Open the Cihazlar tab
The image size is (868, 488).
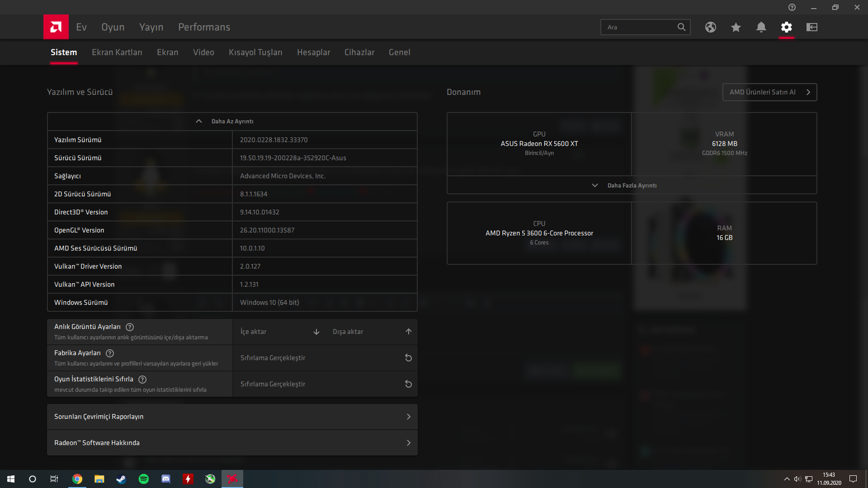point(359,52)
